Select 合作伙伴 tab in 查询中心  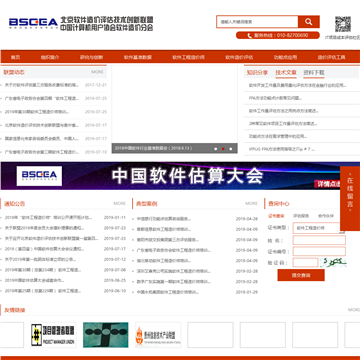326,216
